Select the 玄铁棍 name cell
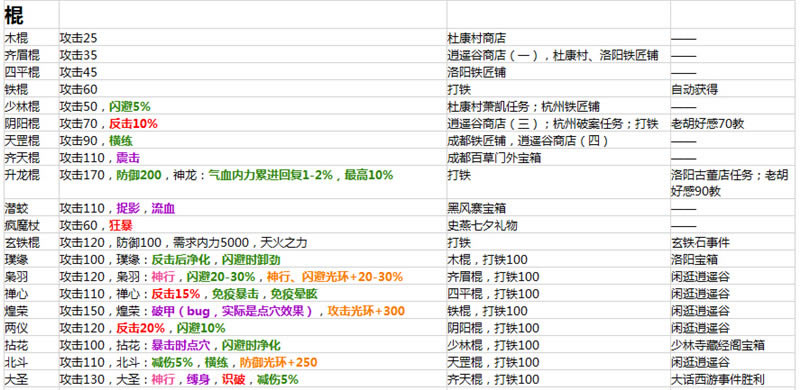800x390 pixels. coord(31,242)
